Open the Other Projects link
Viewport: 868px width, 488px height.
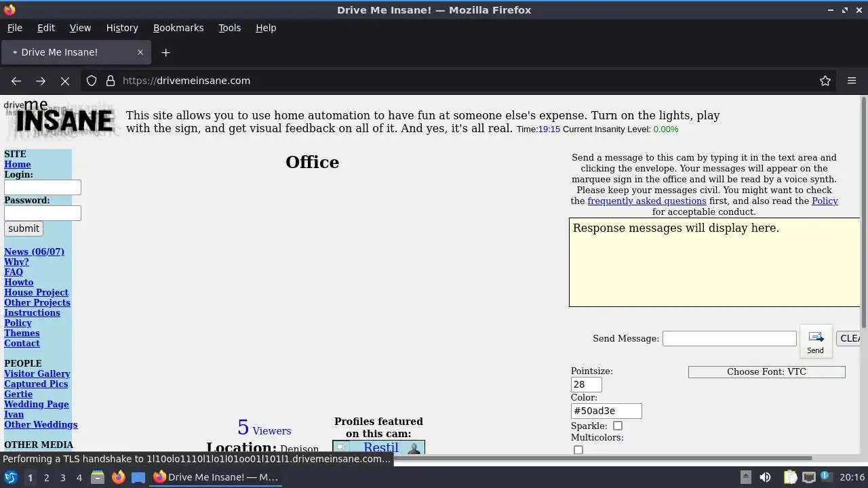pyautogui.click(x=37, y=302)
